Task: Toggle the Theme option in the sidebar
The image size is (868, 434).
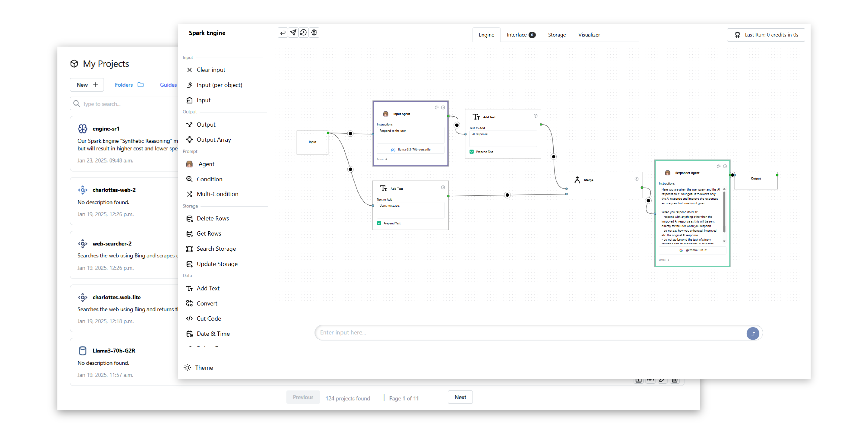Action: 204,368
